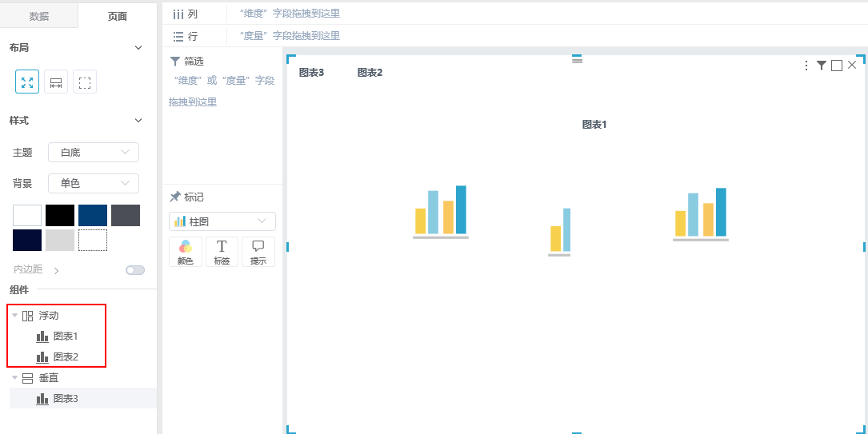Screen dimensions: 868x434
Task: Maximize the chart with square icon
Action: pyautogui.click(x=837, y=66)
